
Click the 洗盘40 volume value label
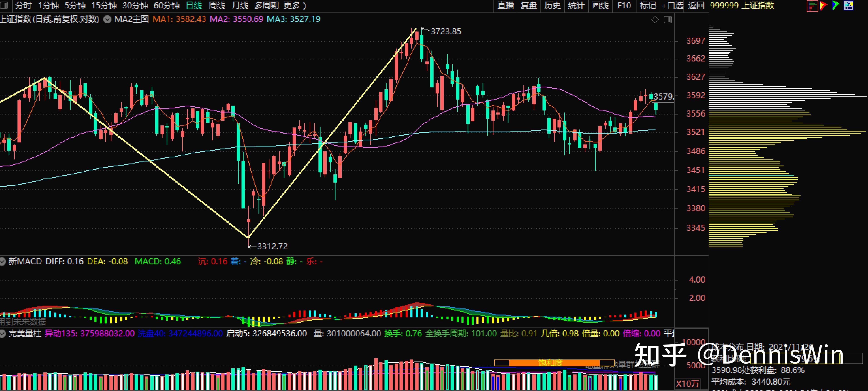(x=180, y=333)
